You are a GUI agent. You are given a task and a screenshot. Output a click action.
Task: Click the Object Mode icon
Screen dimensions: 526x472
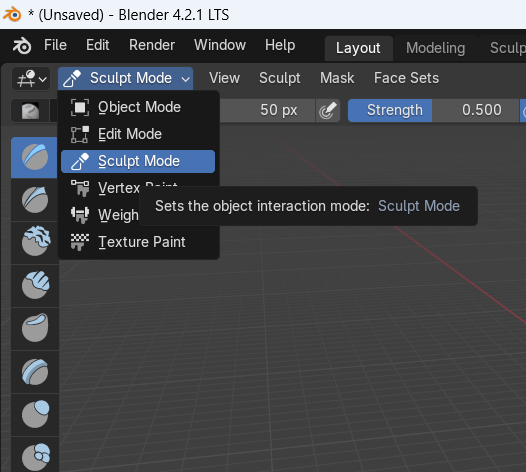coord(80,107)
